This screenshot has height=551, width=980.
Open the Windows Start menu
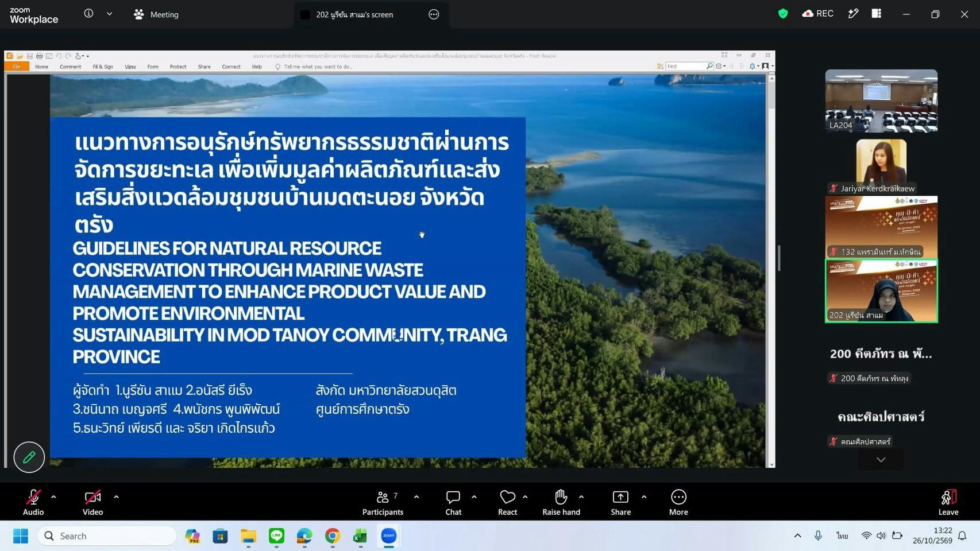(21, 536)
